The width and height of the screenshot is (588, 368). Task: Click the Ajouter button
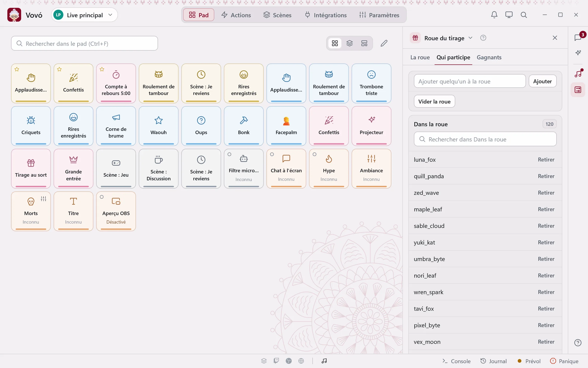point(543,81)
